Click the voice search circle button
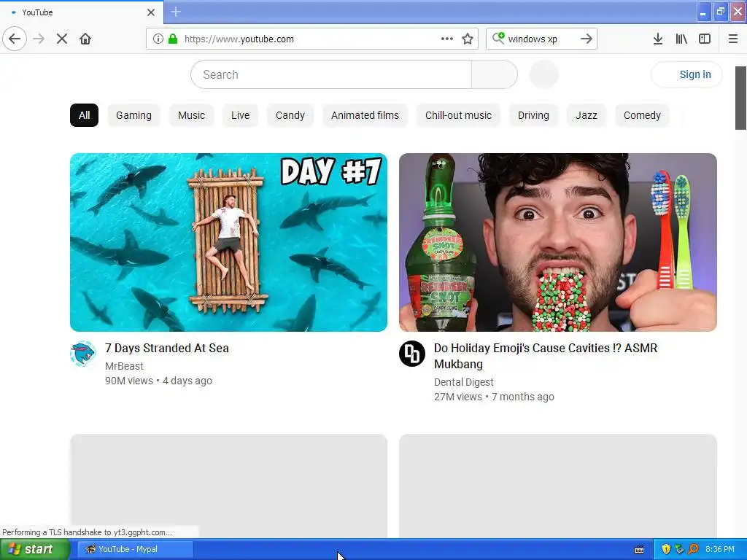Viewport: 747px width, 560px height. click(x=544, y=74)
